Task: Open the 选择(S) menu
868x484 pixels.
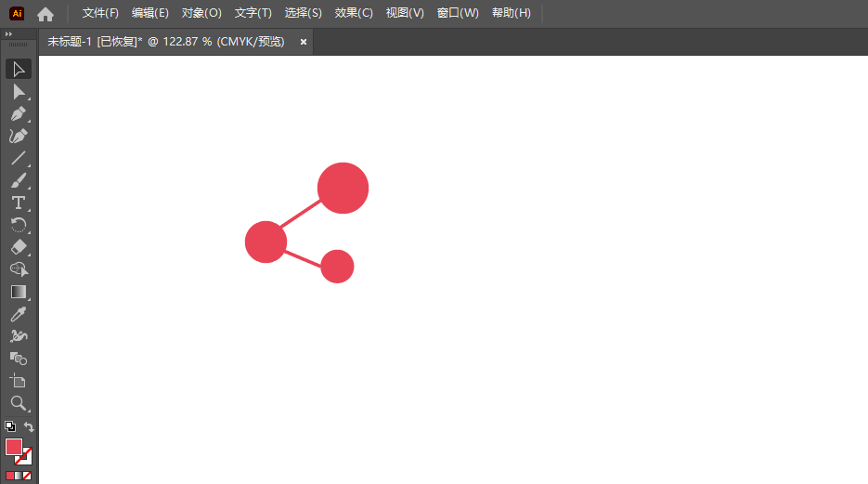Action: click(x=303, y=13)
